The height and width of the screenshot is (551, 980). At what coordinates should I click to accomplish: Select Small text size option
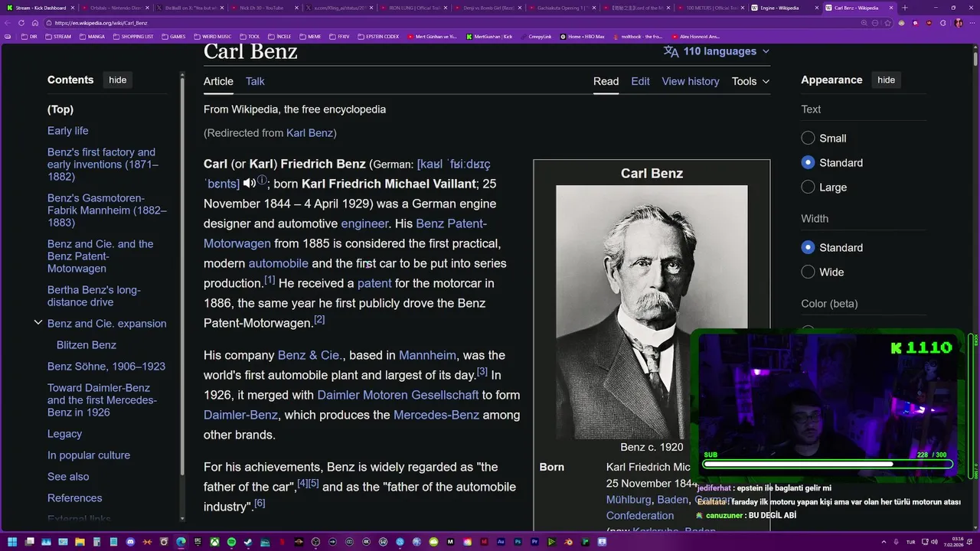[x=808, y=139]
